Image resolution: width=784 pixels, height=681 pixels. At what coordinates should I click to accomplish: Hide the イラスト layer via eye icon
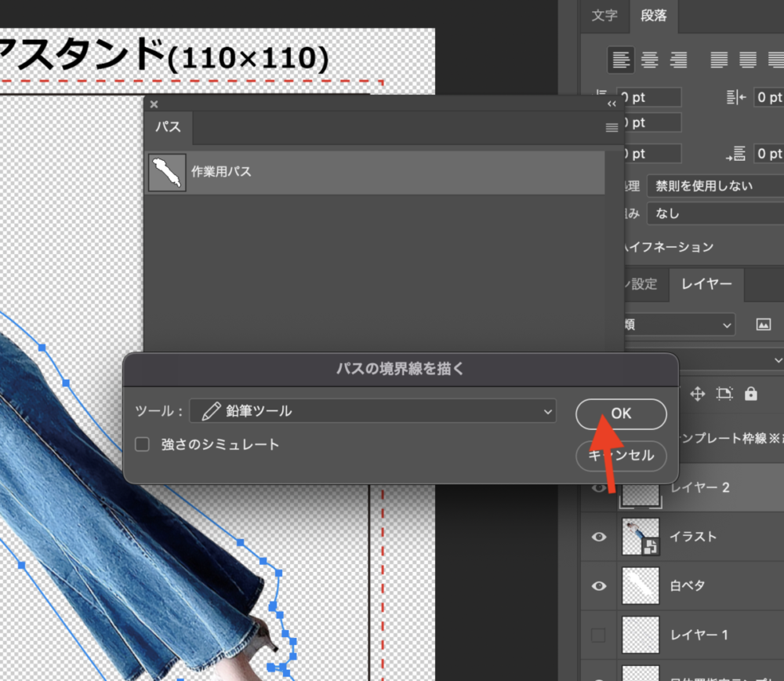600,537
